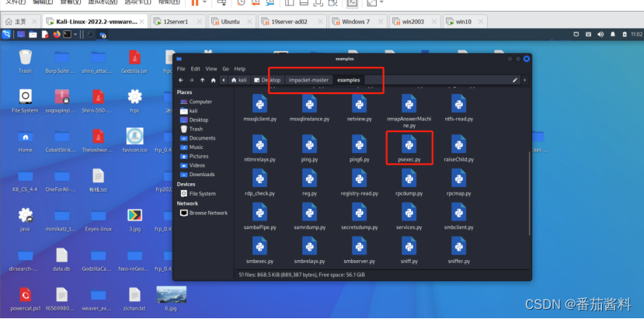644x319 pixels.
Task: Open the View menu in file manager
Action: tap(211, 69)
